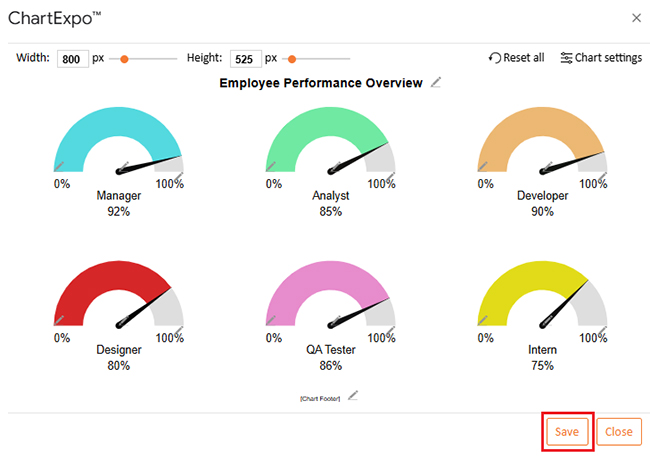
Task: Click the pencil icon beside the Chart Footer
Action: (352, 396)
